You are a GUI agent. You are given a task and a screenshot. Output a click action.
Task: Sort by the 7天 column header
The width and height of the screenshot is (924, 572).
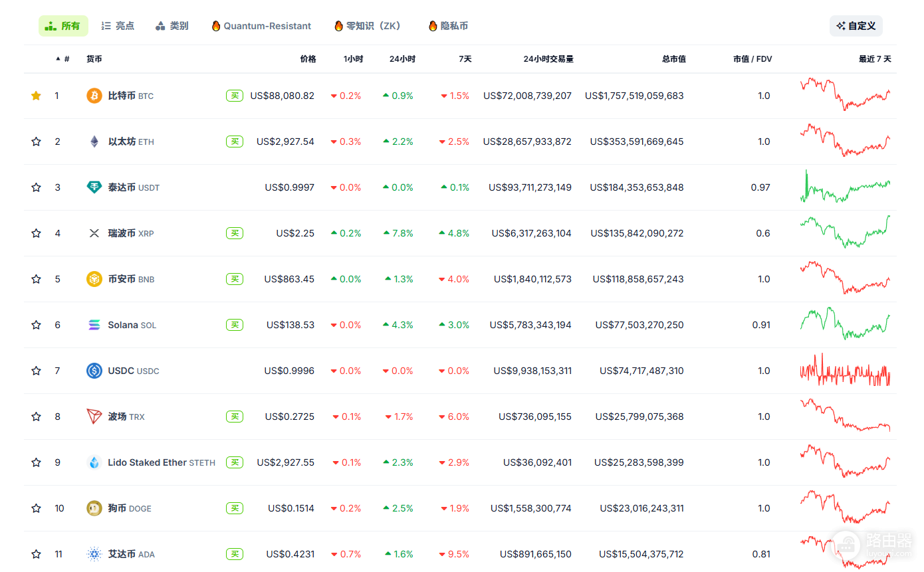(465, 59)
